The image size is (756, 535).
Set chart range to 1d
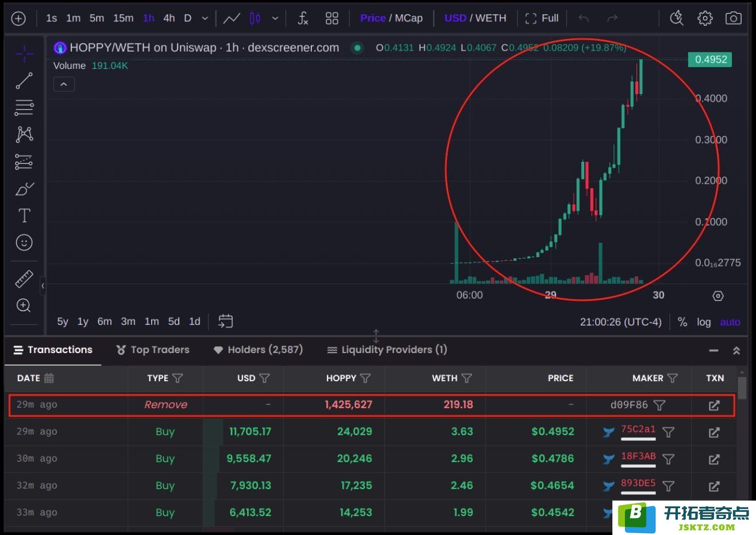[195, 321]
